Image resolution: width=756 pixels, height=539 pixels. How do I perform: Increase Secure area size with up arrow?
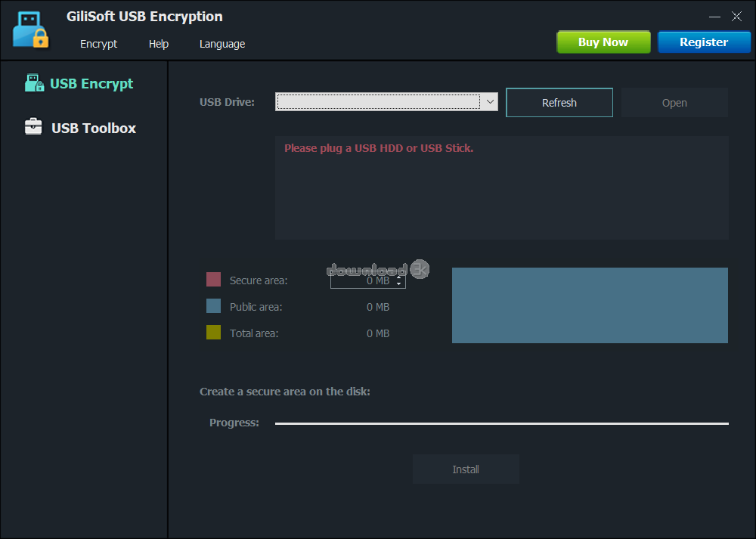(398, 277)
